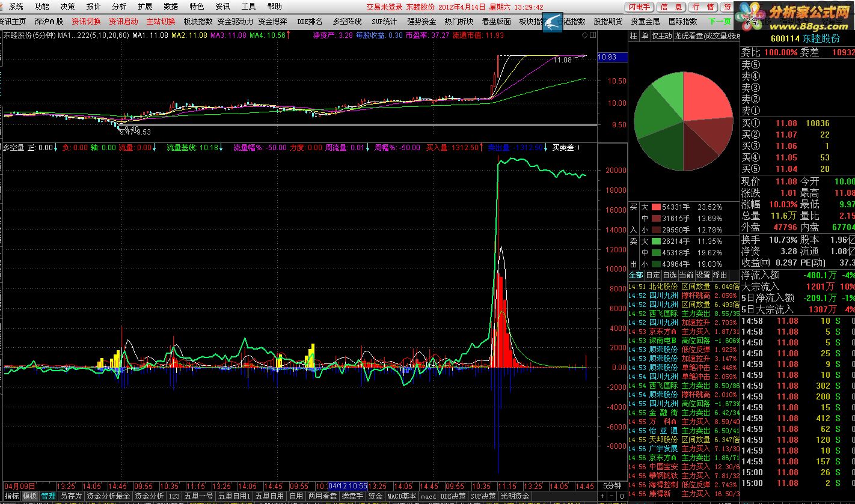The height and width of the screenshot is (504, 855).
Task: Open the 分析 menu
Action: pyautogui.click(x=119, y=7)
